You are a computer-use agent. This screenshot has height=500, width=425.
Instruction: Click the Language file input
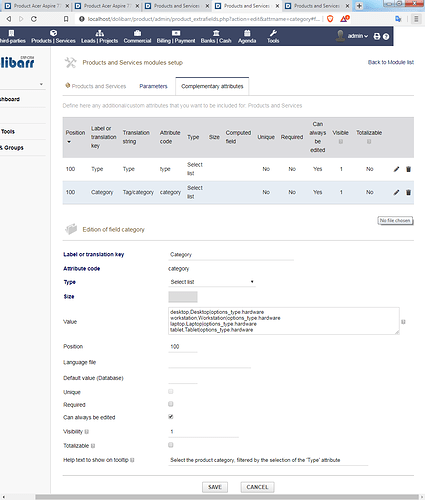[209, 362]
